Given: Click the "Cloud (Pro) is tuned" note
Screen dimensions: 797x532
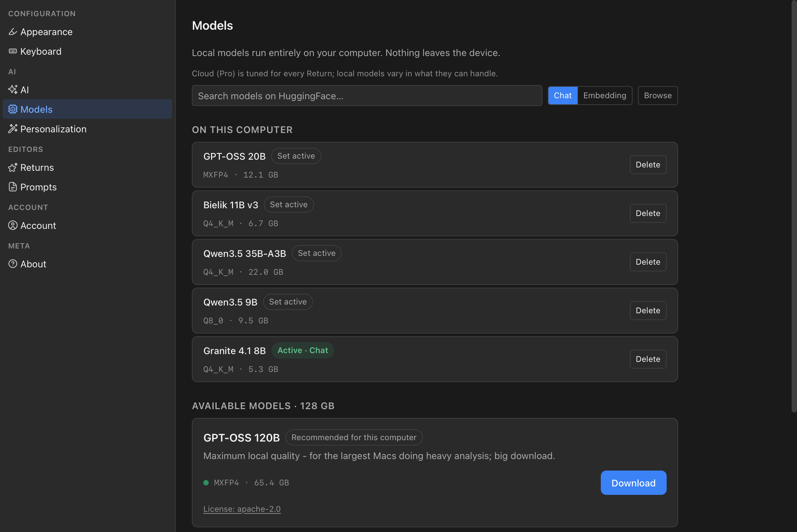Looking at the screenshot, I should tap(345, 74).
